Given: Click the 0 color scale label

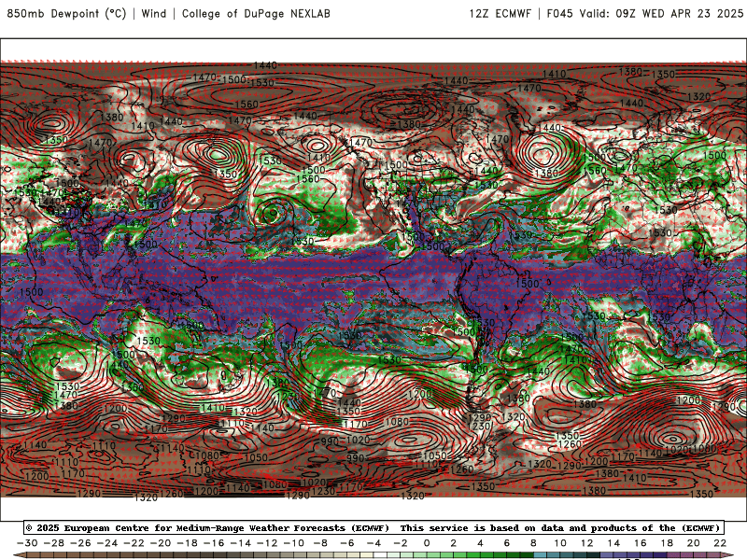Looking at the screenshot, I should (427, 543).
